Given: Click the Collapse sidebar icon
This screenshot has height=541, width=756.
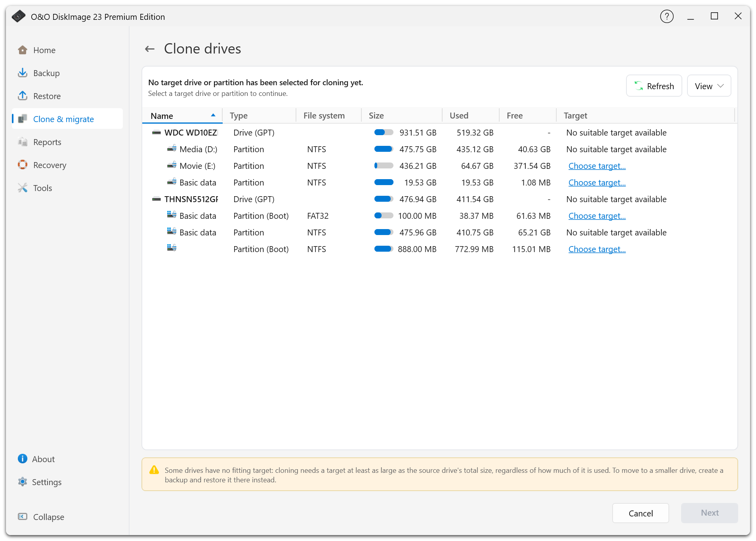Looking at the screenshot, I should pos(23,517).
